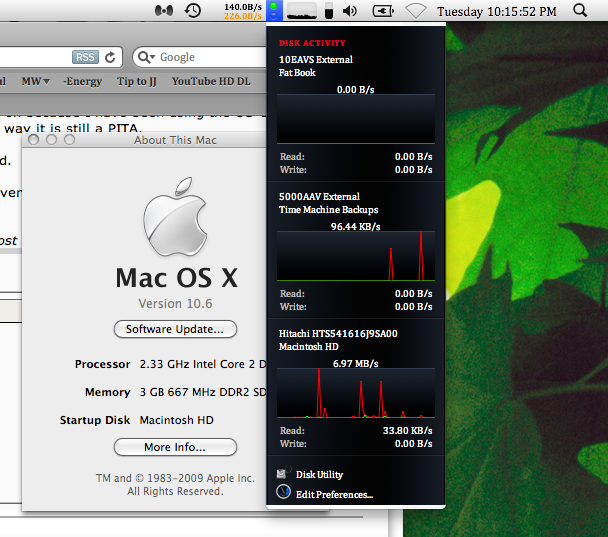
Task: Open the -Energy bookmark
Action: point(83,81)
